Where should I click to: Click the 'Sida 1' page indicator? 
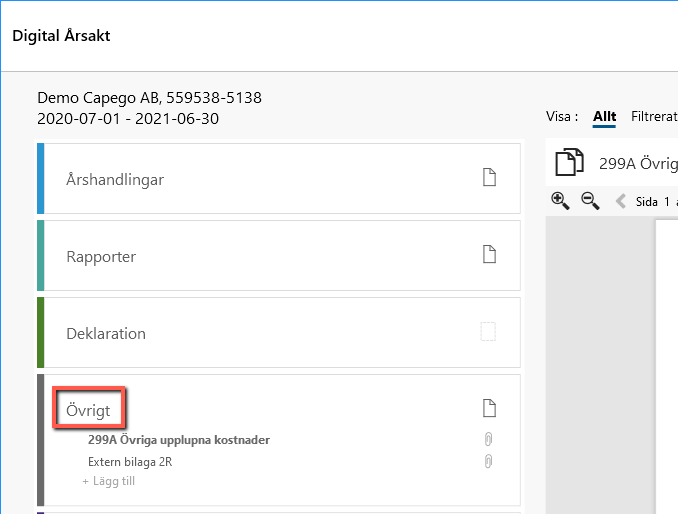point(652,202)
